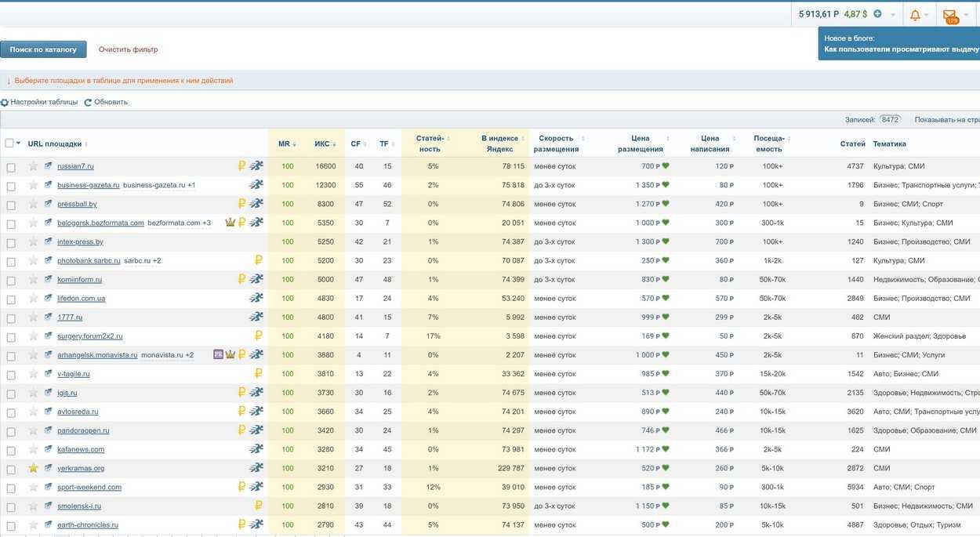This screenshot has width=980, height=537.
Task: Click the running man icon for russian7.ru
Action: click(x=256, y=166)
